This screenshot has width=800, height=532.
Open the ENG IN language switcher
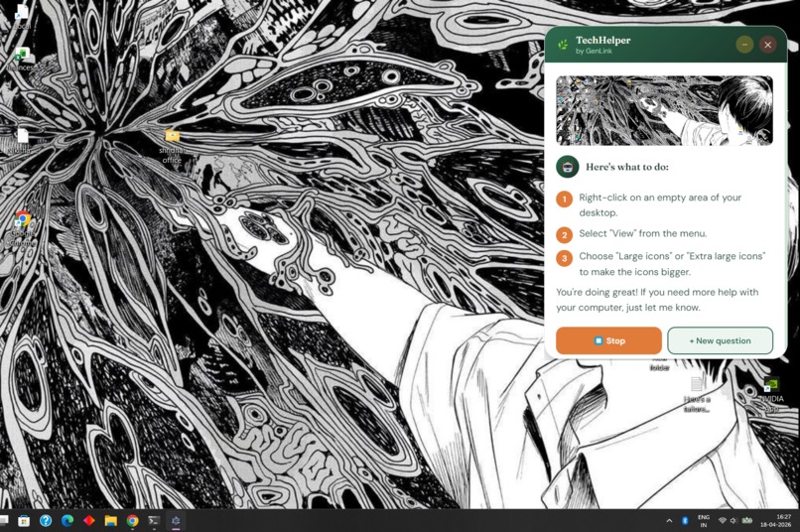click(704, 521)
